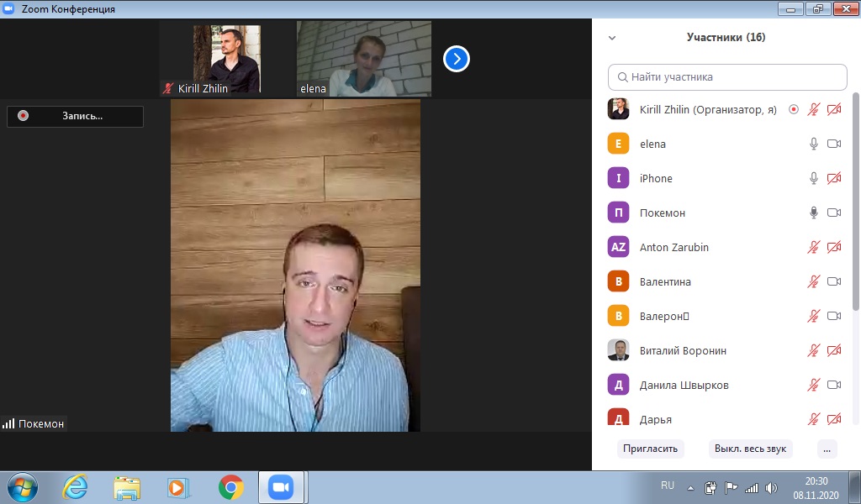Open the three-dots more options menu

[x=827, y=449]
